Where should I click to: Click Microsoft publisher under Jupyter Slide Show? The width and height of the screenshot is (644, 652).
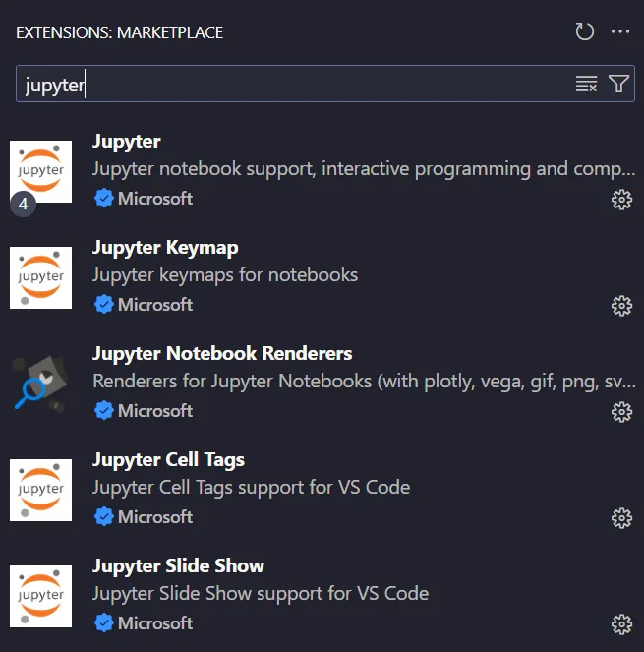[155, 623]
